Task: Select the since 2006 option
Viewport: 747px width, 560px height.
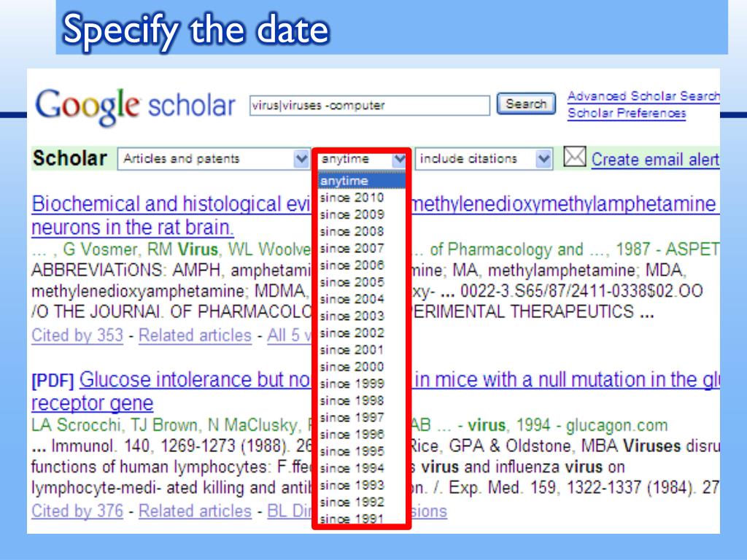Action: click(x=362, y=265)
